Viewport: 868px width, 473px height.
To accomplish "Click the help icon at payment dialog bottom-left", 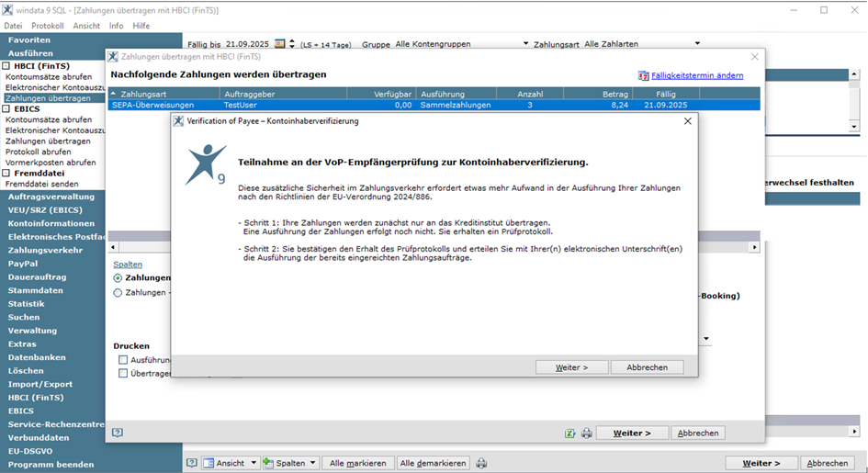I will click(x=117, y=433).
